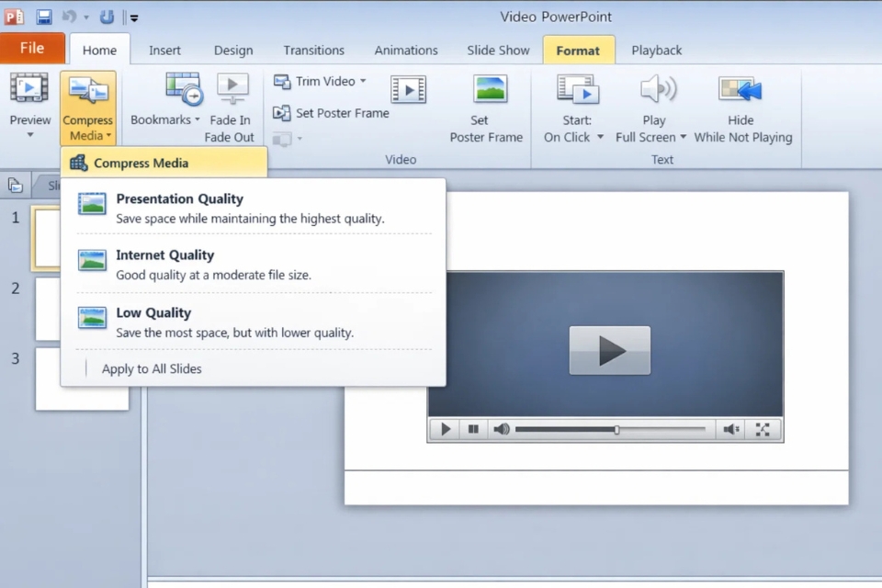Image resolution: width=882 pixels, height=588 pixels.
Task: Toggle Fade Out for the video
Action: click(x=229, y=136)
